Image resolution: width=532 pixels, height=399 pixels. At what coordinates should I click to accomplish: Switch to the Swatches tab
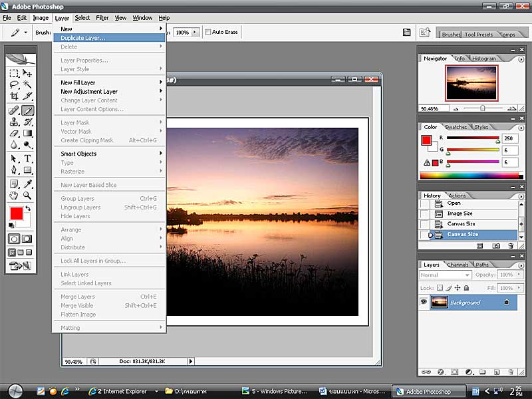coord(456,127)
